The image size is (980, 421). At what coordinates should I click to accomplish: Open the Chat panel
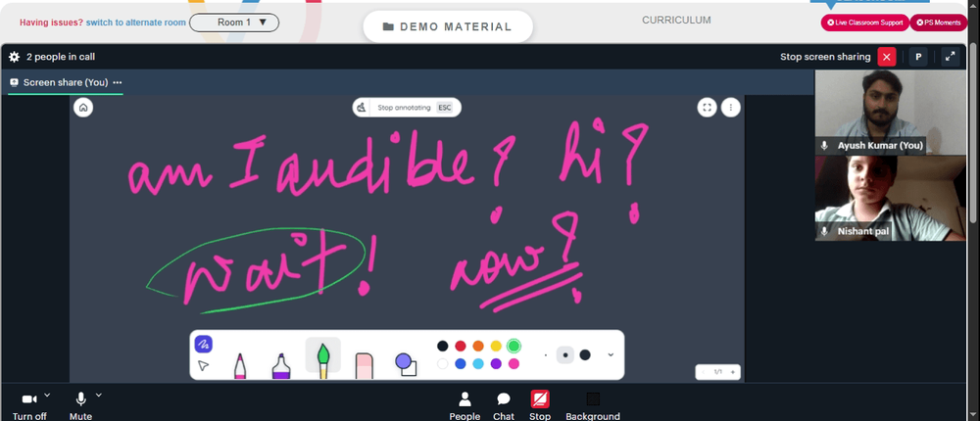[x=503, y=406]
